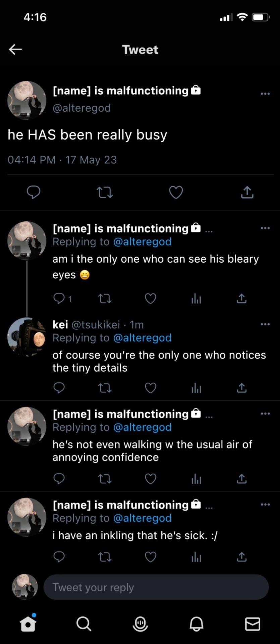This screenshot has width=280, height=644.
Task: Open the Home tab in bottom bar
Action: click(x=28, y=624)
